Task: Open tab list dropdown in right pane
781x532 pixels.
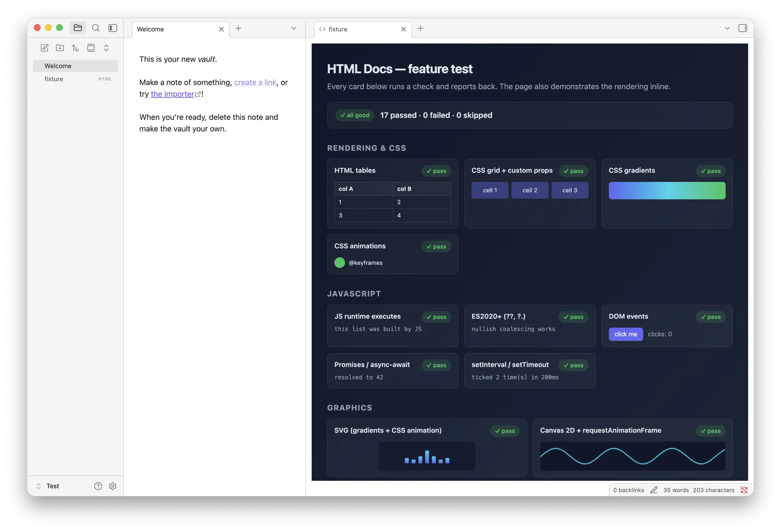Action: (x=727, y=28)
